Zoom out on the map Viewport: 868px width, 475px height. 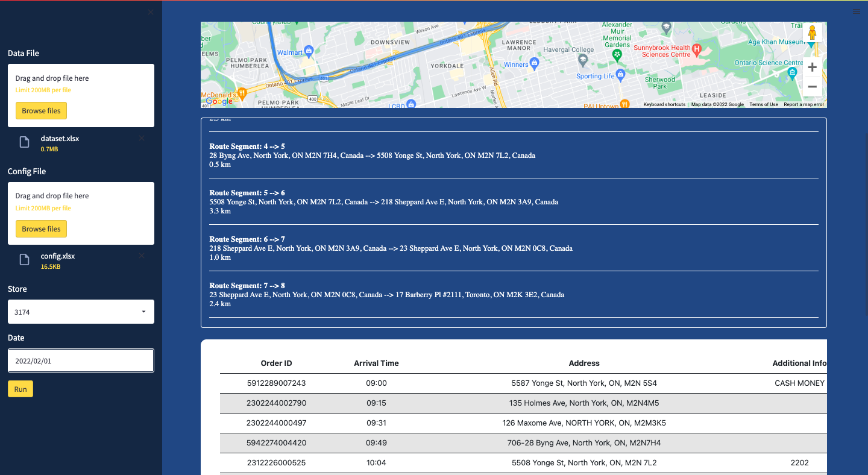(812, 87)
